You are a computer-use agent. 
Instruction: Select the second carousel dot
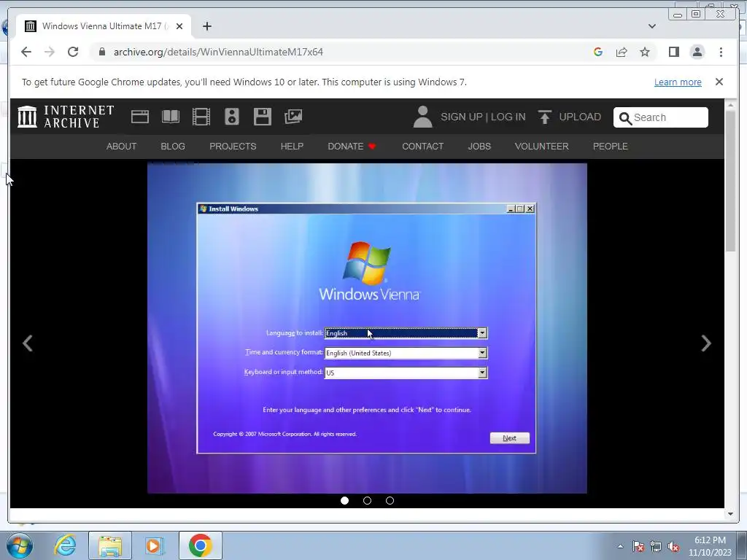367,500
